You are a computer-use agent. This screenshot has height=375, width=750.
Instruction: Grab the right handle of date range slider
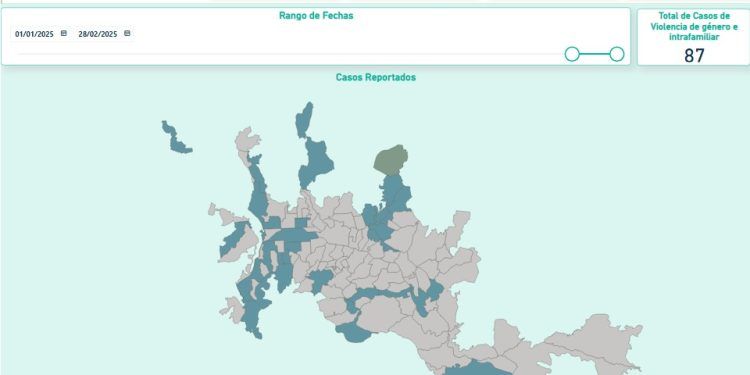tap(617, 54)
